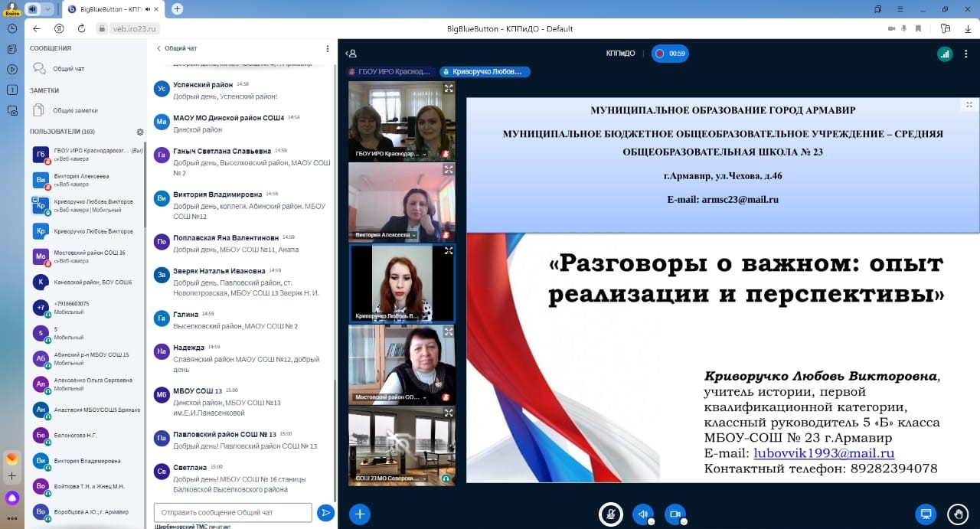Toggle the webcam sharing button
This screenshot has width=980, height=529.
[675, 514]
